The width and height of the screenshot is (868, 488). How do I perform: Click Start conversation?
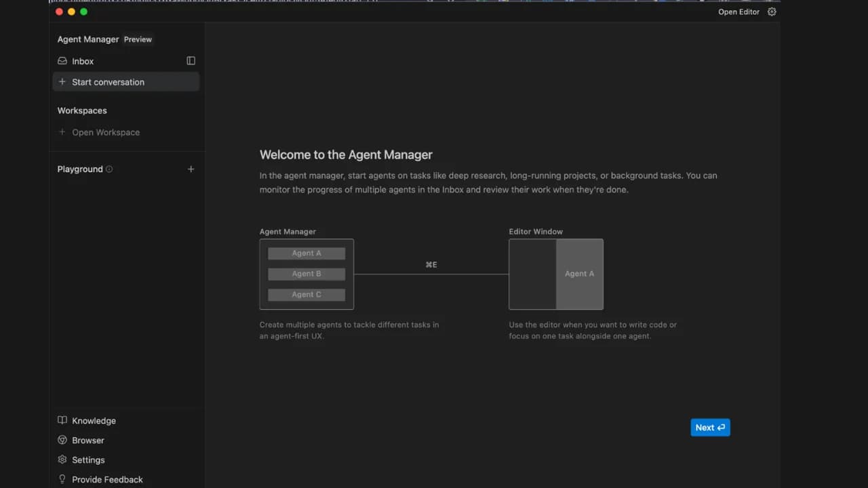(108, 82)
